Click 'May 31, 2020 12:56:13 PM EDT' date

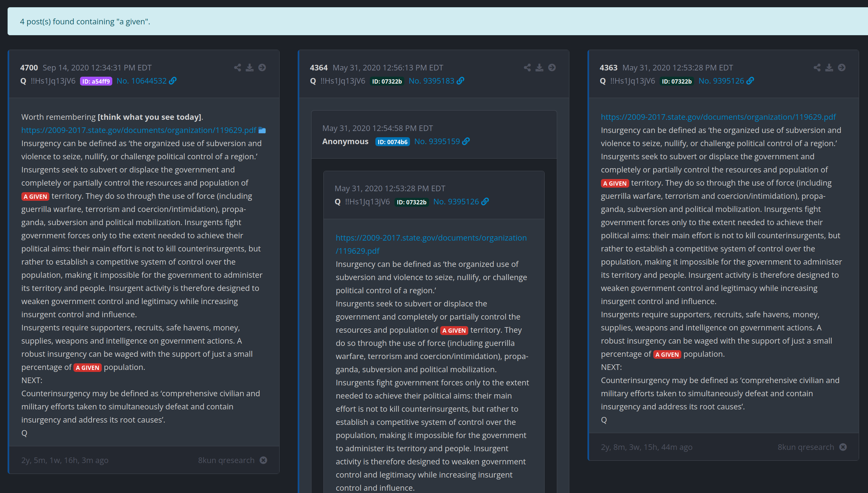click(388, 68)
